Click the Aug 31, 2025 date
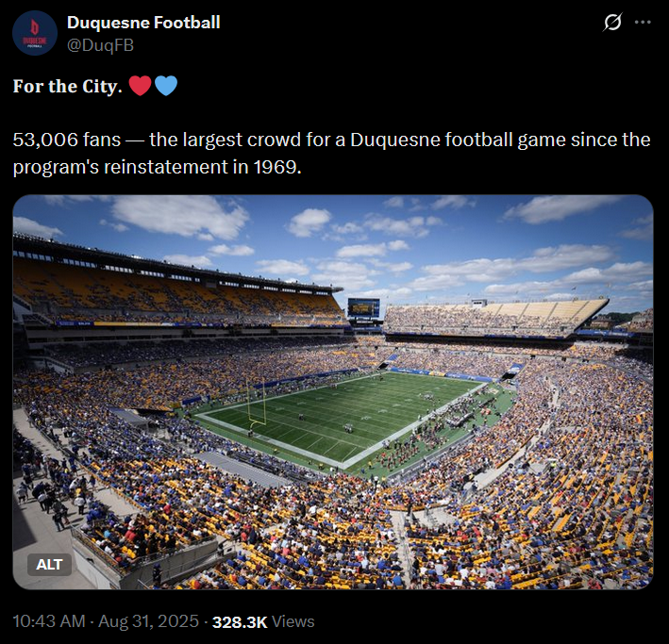Screen dimensions: 669x644 (148, 621)
